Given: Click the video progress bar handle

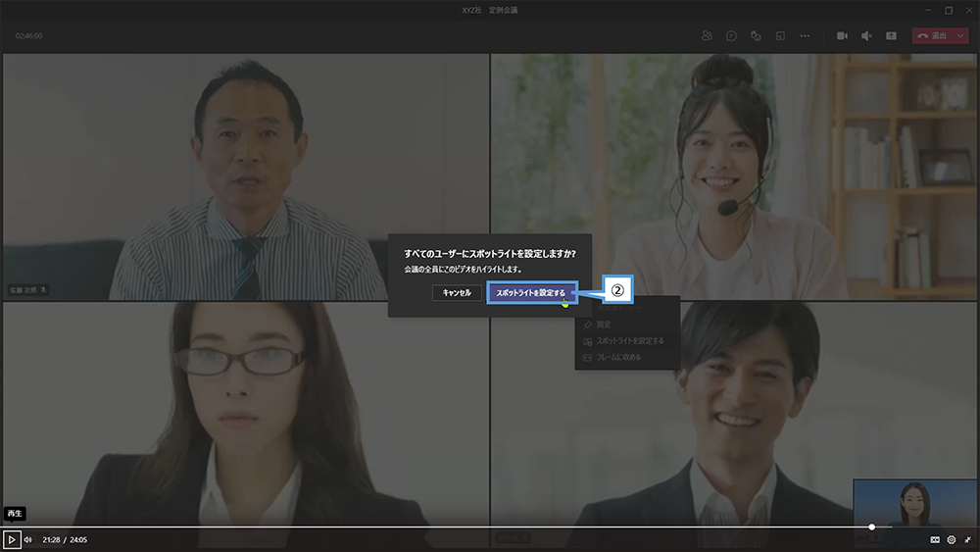Looking at the screenshot, I should (872, 527).
